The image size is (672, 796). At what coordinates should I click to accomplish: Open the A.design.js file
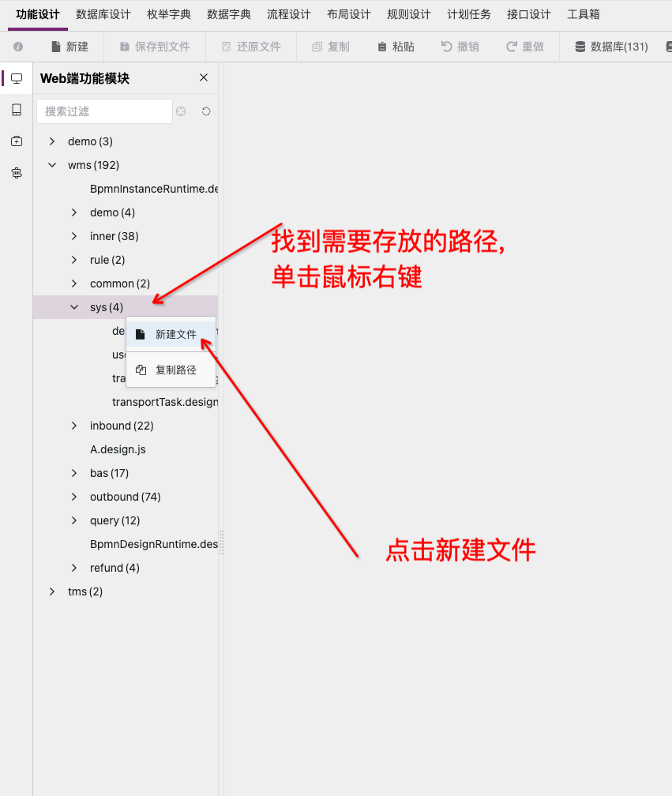pyautogui.click(x=118, y=449)
